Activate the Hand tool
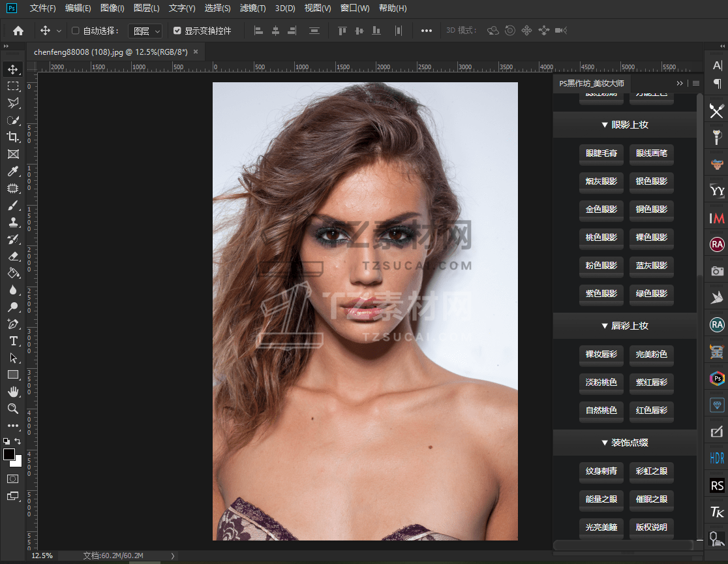Screen dimensions: 728x564 point(13,392)
